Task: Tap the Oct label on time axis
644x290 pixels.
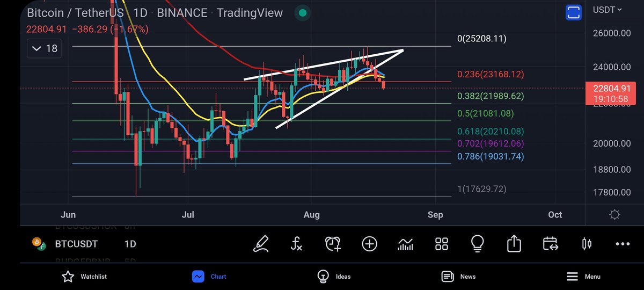Action: [x=555, y=215]
